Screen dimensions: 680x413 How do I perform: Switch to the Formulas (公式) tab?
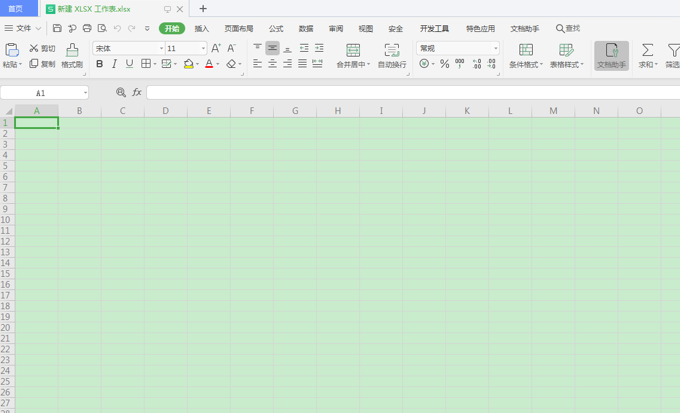(276, 29)
